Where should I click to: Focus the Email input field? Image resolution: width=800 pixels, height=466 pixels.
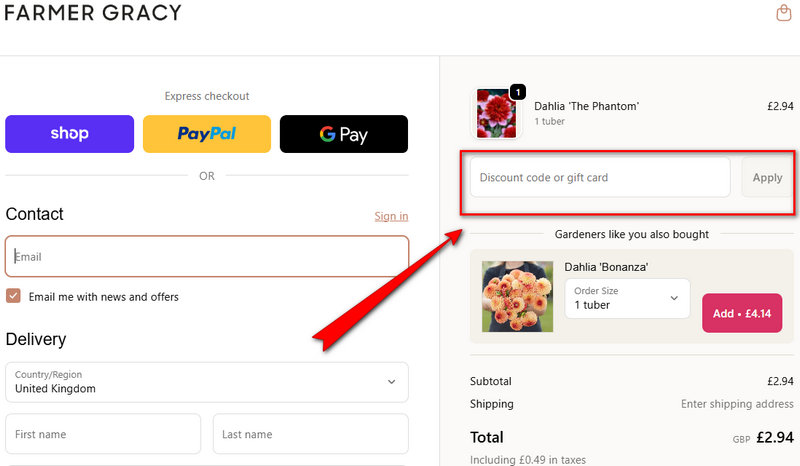[x=207, y=256]
